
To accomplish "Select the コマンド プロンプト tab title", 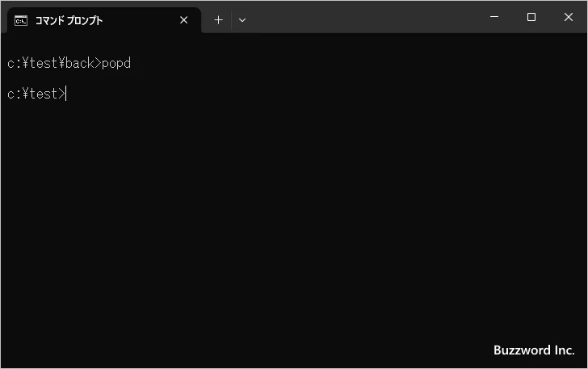I will pos(69,20).
